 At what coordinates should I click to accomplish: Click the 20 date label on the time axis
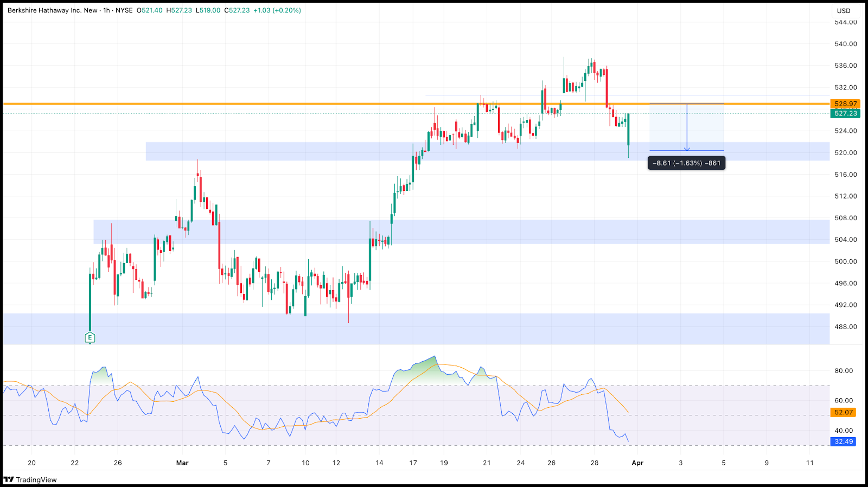point(31,463)
